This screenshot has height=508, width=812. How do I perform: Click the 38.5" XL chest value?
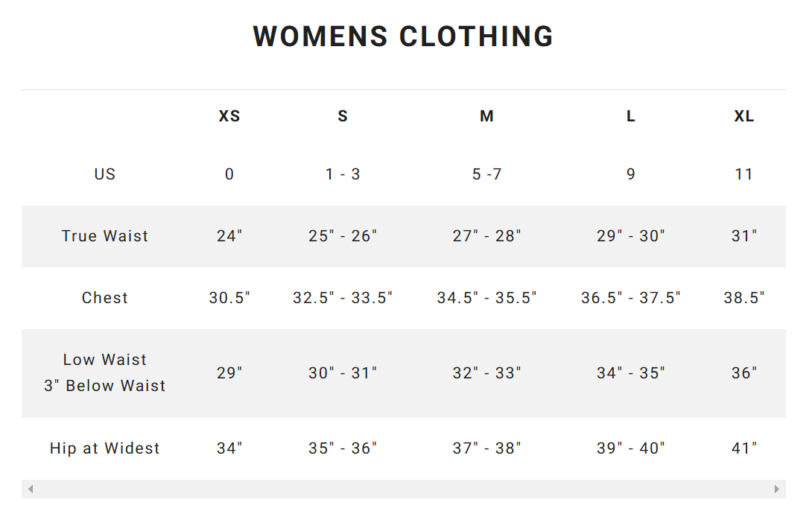743,298
